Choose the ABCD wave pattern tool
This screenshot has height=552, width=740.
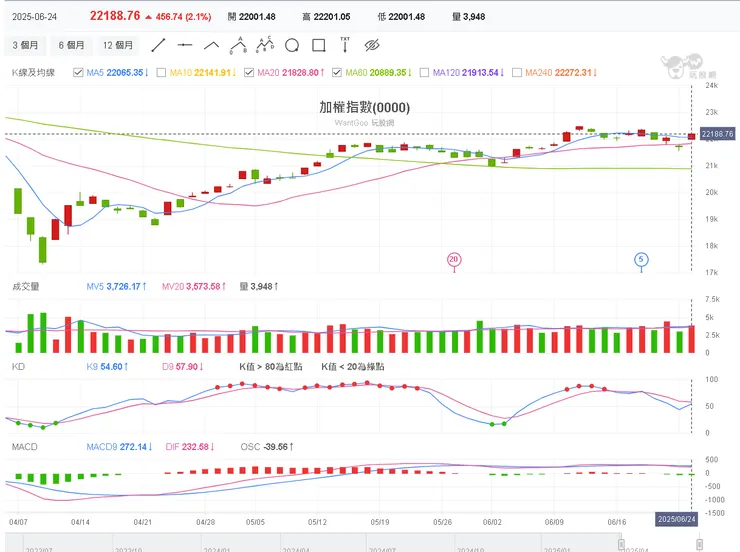[x=265, y=44]
